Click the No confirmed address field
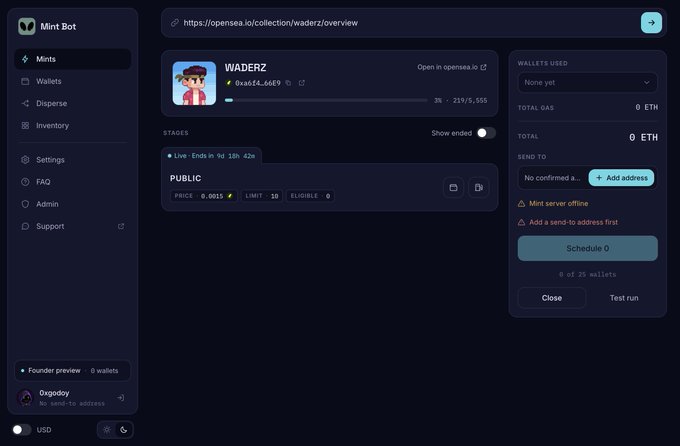Viewport: 680px width, 446px height. pos(552,178)
